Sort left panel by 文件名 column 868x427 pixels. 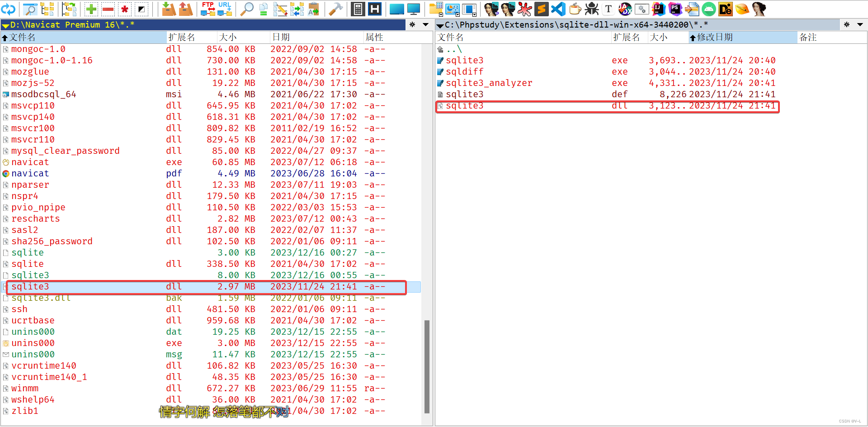[x=84, y=37]
